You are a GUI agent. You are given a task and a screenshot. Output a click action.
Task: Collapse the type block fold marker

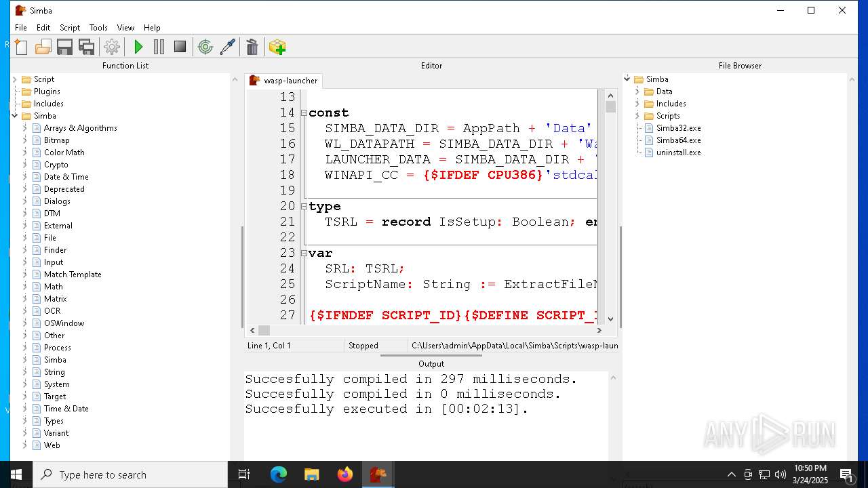click(x=304, y=207)
